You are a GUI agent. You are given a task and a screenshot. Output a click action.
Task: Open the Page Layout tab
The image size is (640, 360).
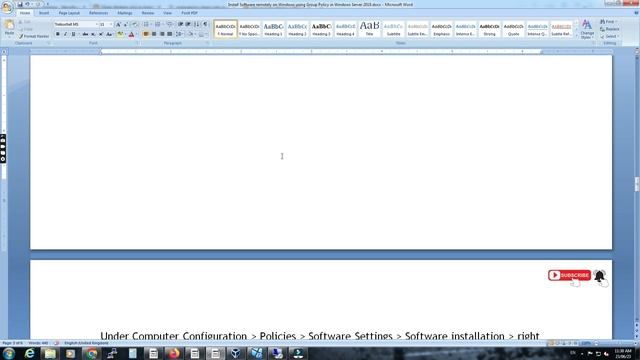(x=69, y=13)
